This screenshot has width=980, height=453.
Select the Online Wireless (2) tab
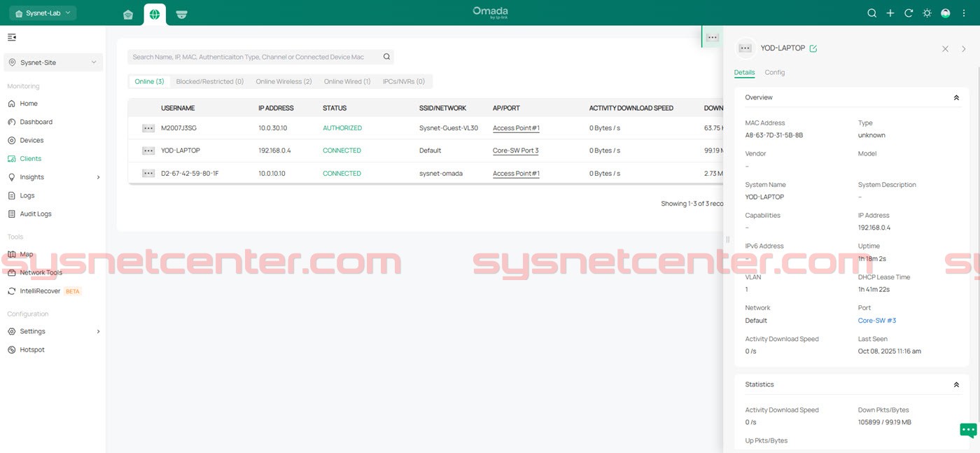point(283,82)
